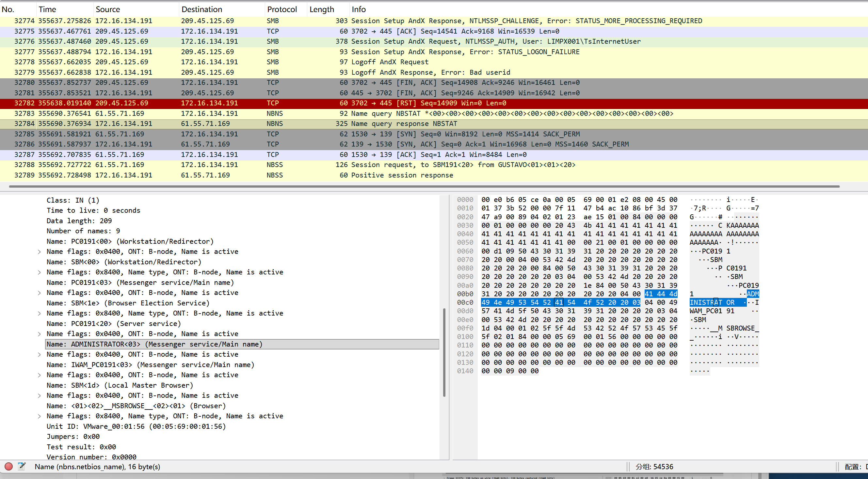Screen dimensions: 868x479
Task: Click hex offset 00c0 row highlighted bytes
Action: pos(559,302)
